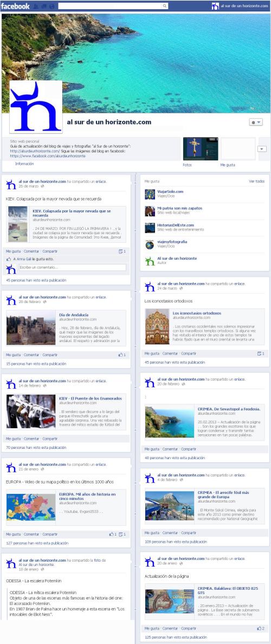Open viajesyfotografia page icon

click(150, 244)
